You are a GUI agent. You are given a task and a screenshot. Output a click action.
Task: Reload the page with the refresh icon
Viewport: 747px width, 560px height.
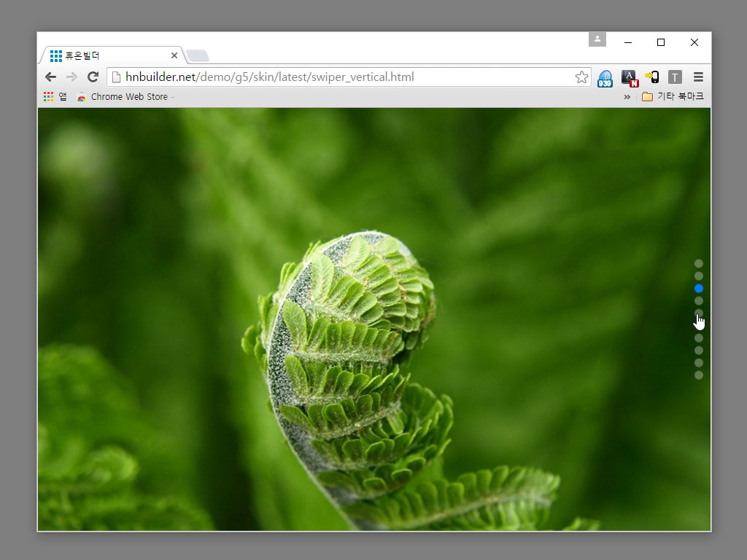tap(93, 77)
